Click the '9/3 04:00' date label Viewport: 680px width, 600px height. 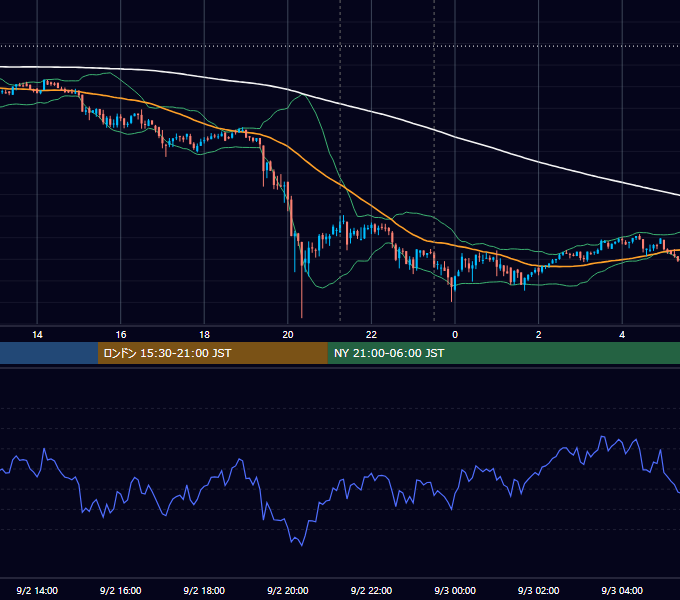coord(622,590)
